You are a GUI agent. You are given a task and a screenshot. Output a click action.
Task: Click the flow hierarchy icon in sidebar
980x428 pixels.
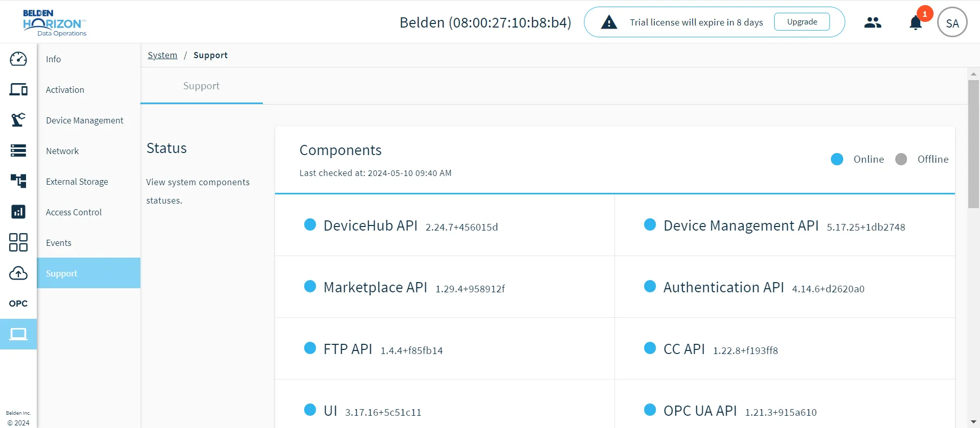click(x=18, y=181)
